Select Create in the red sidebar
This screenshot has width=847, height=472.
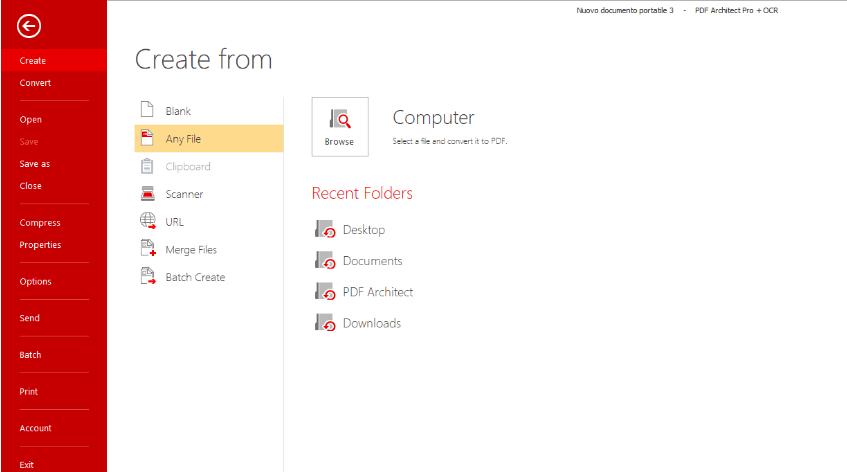(x=54, y=60)
